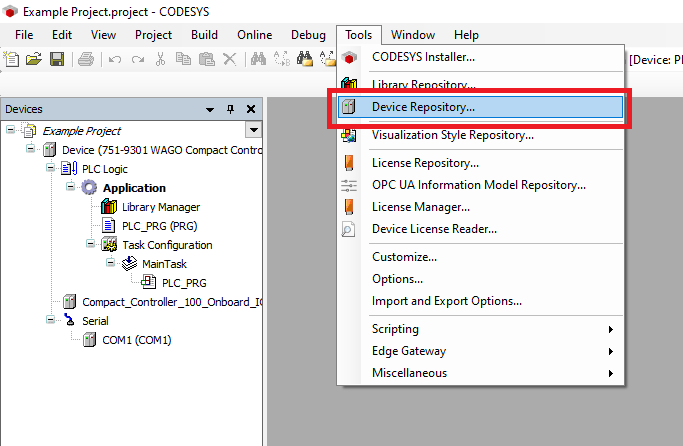This screenshot has height=446, width=683.
Task: Click the Find binoculars icon
Action: tap(258, 59)
